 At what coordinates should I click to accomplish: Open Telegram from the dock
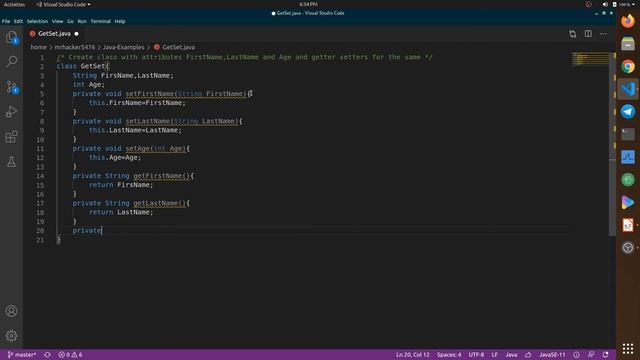[628, 111]
